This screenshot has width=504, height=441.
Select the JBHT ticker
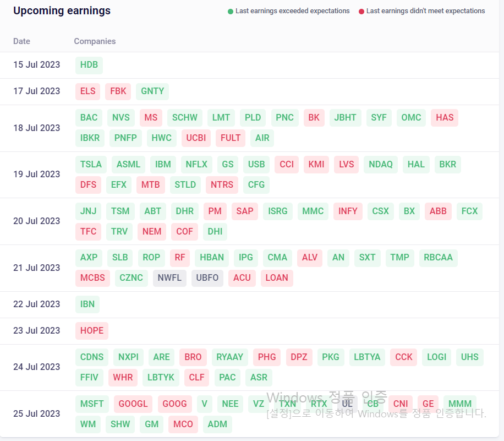coord(345,118)
